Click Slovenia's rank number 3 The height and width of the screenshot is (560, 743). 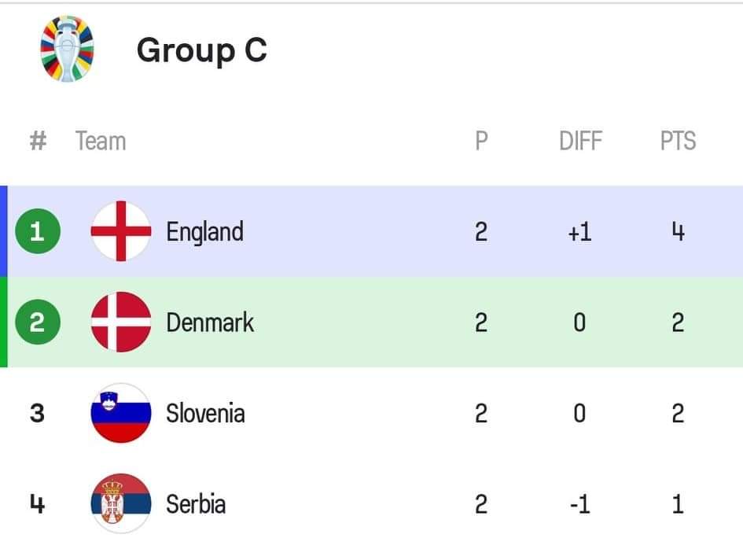[x=37, y=413]
